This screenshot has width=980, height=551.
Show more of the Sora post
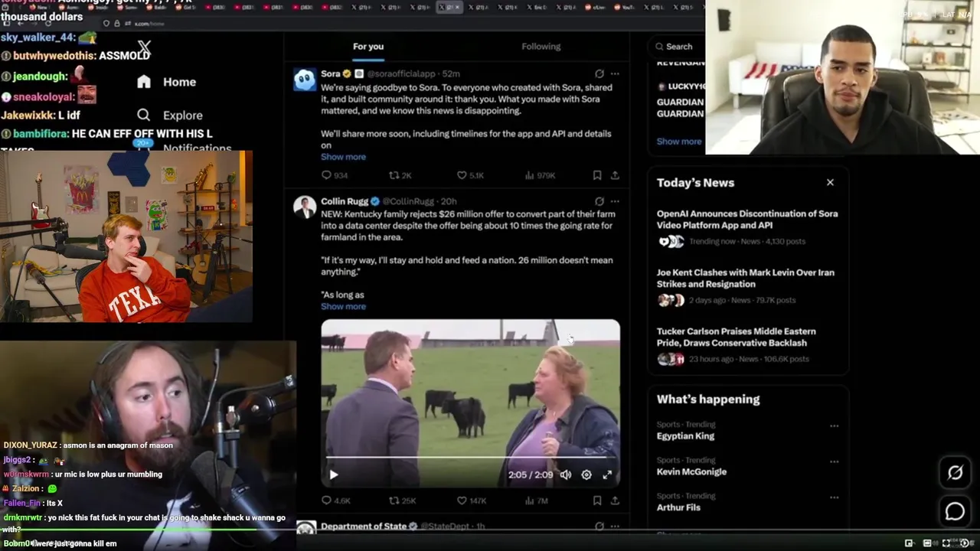point(343,157)
